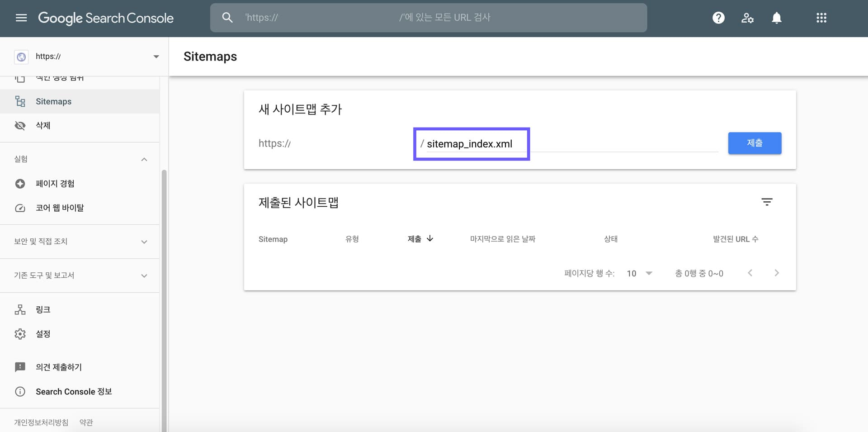The width and height of the screenshot is (868, 432).
Task: Select Sitemaps in the sidebar
Action: coord(53,101)
